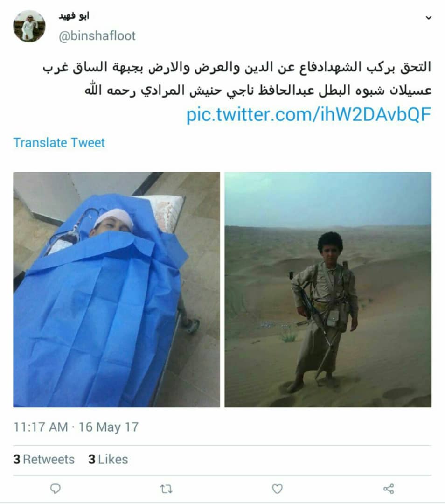The image size is (445, 504).
Task: Click the 16 May 17 date
Action: pyautogui.click(x=109, y=427)
